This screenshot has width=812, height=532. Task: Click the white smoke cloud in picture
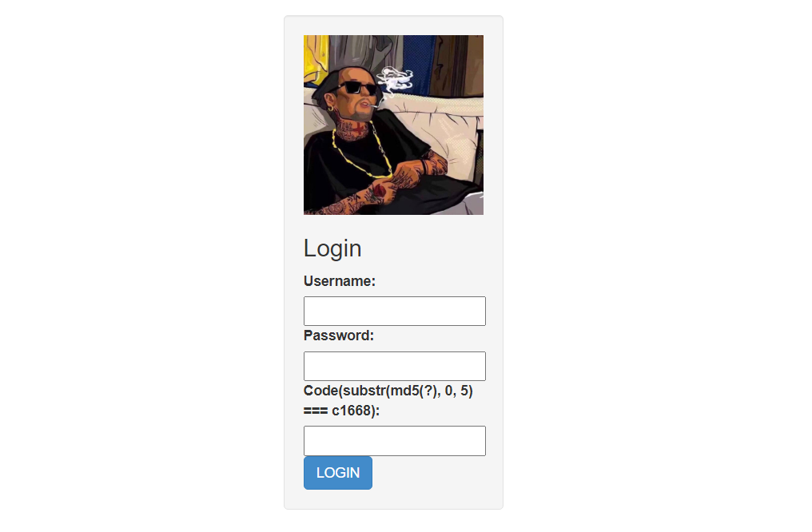click(395, 81)
